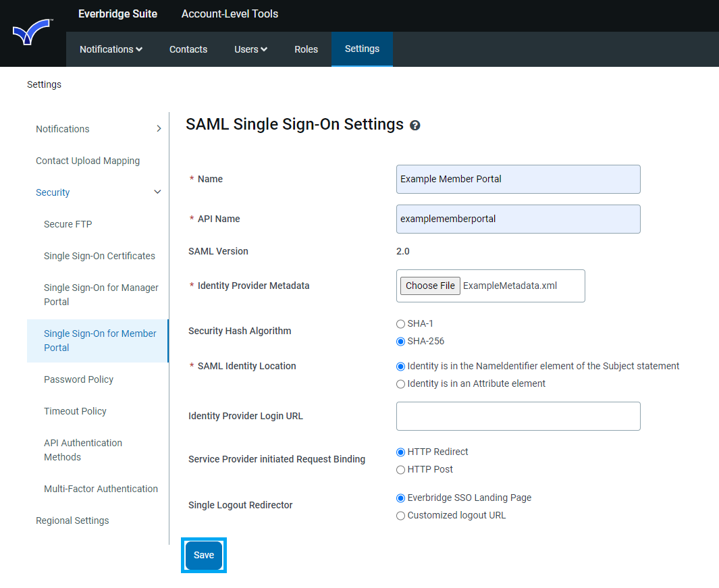Go to the Contacts tab
Image resolution: width=719 pixels, height=588 pixels.
click(x=188, y=49)
